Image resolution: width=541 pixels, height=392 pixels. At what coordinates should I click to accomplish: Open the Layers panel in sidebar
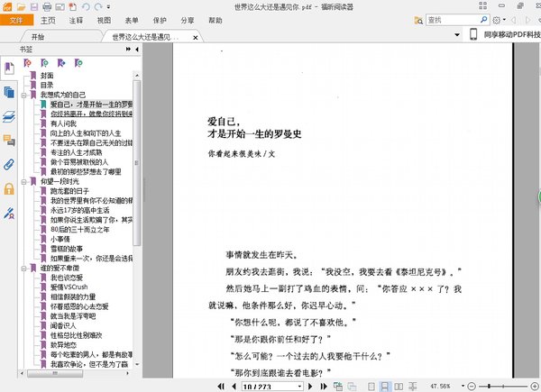(x=9, y=116)
